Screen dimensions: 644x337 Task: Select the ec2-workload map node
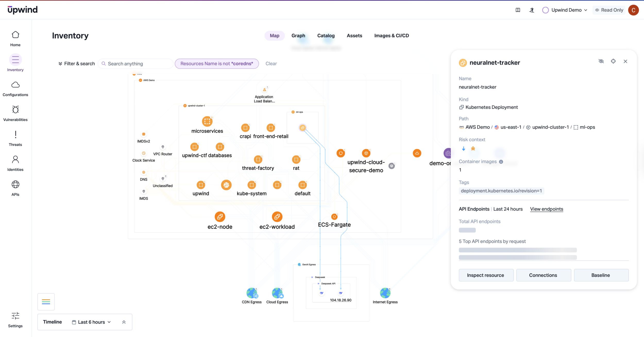coord(277,217)
